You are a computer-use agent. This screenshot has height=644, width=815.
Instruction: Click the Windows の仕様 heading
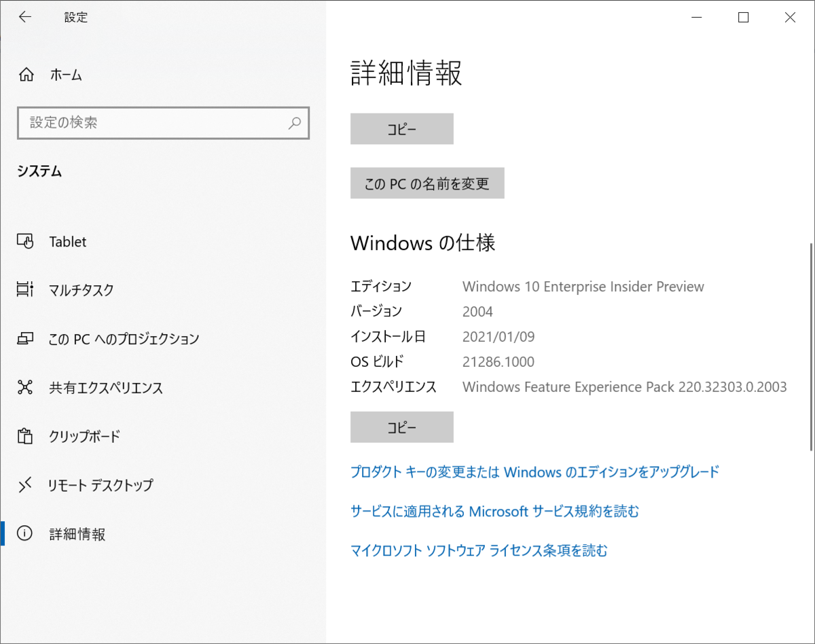click(x=423, y=243)
